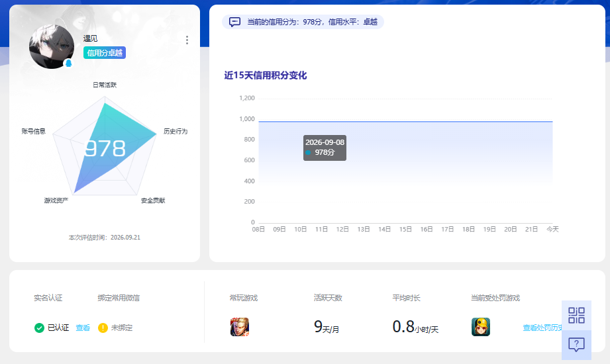This screenshot has width=610, height=364.
Task: Click the 信用分卓越 badge
Action: tap(105, 53)
